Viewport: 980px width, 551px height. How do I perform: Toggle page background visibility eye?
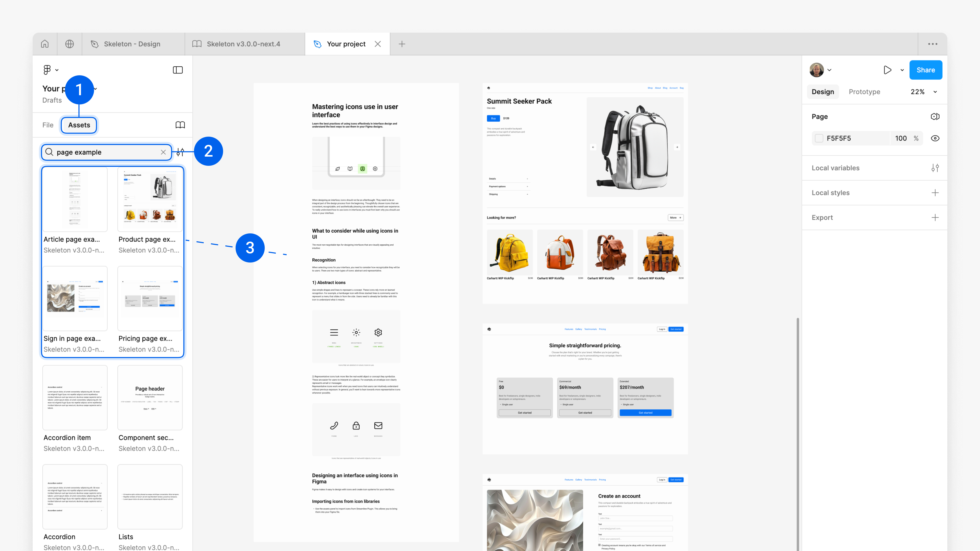click(935, 139)
